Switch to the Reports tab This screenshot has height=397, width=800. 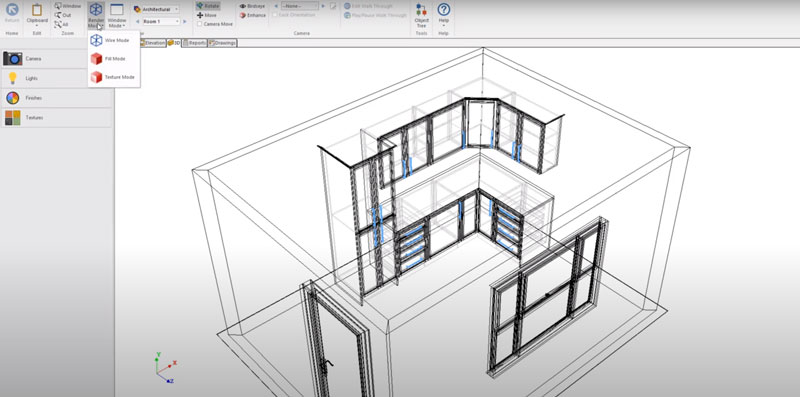click(194, 43)
